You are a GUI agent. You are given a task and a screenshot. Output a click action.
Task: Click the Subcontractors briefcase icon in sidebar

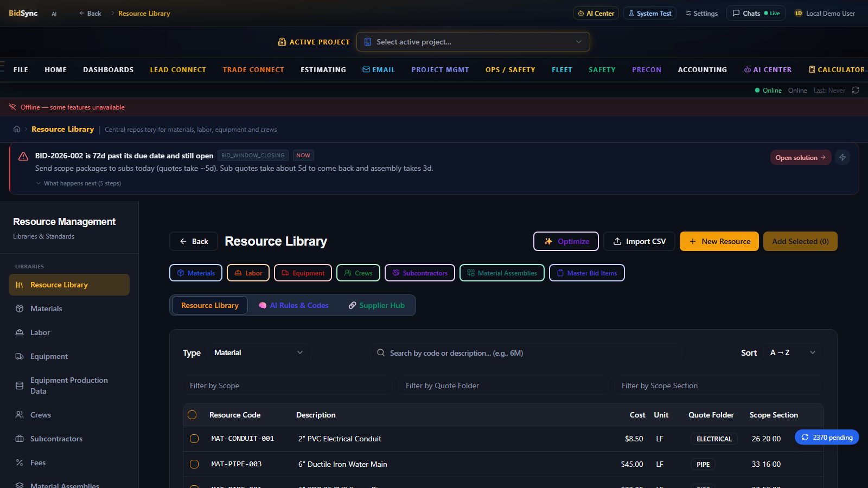click(x=20, y=439)
